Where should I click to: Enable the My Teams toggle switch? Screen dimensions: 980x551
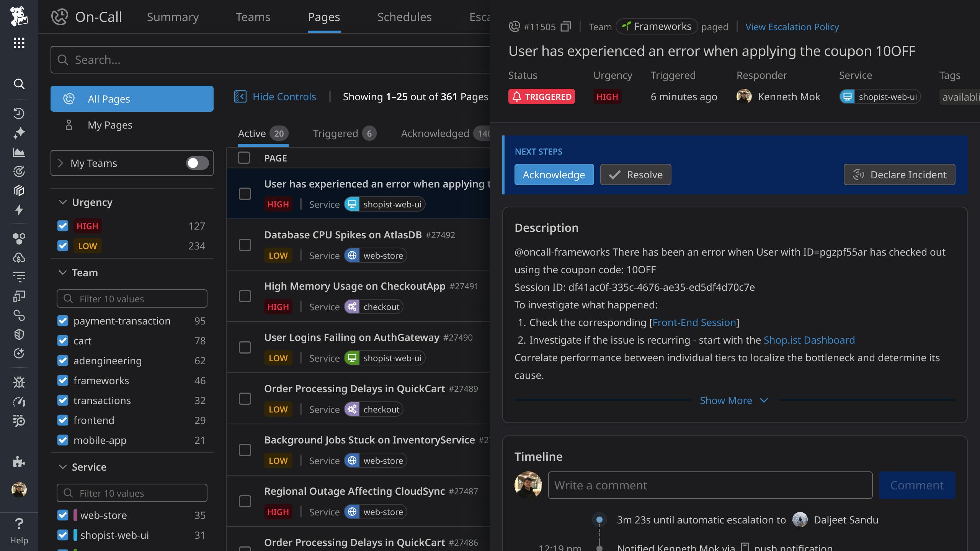(x=197, y=163)
